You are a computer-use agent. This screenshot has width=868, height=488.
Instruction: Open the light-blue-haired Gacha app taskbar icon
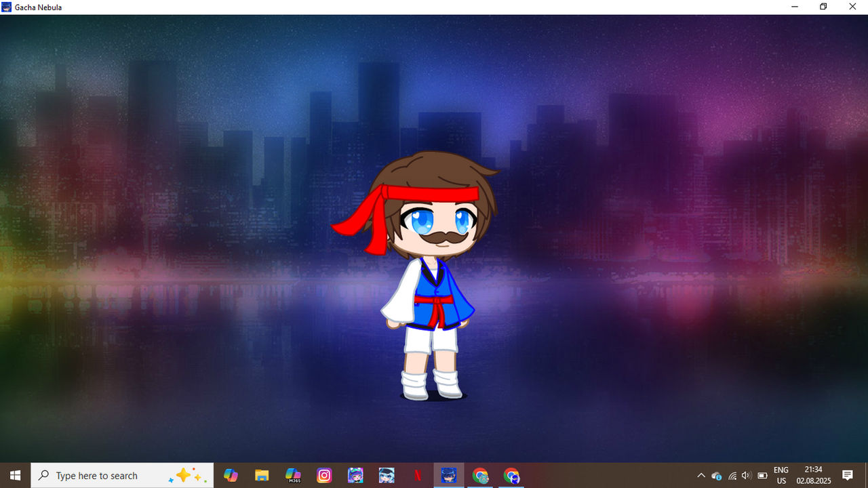click(x=387, y=475)
